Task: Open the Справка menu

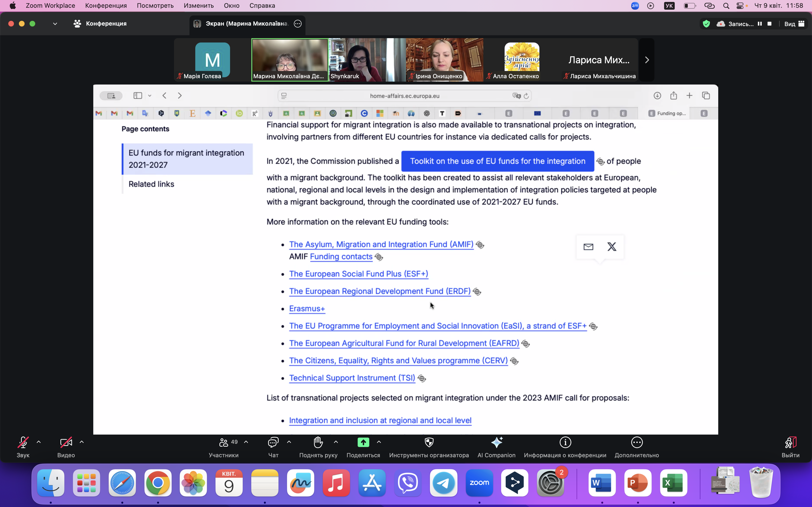Action: 262,6
